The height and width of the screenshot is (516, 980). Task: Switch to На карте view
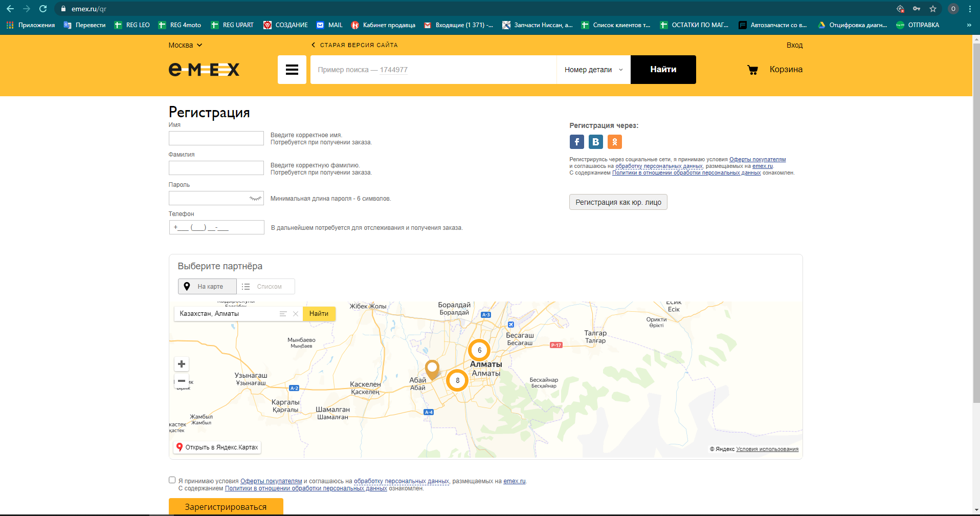coord(207,287)
